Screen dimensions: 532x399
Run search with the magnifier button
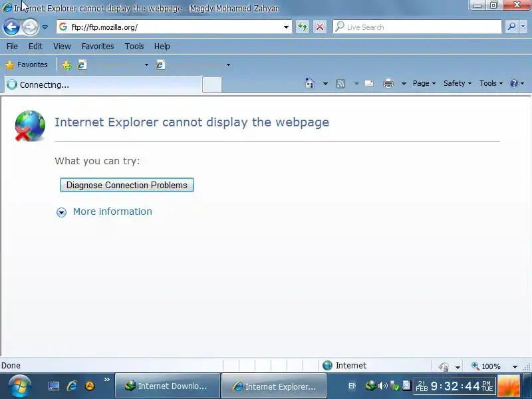pyautogui.click(x=511, y=27)
